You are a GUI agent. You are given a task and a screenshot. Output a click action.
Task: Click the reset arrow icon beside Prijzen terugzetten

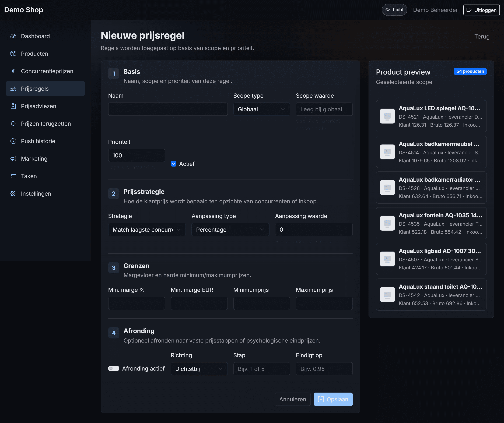click(x=13, y=124)
